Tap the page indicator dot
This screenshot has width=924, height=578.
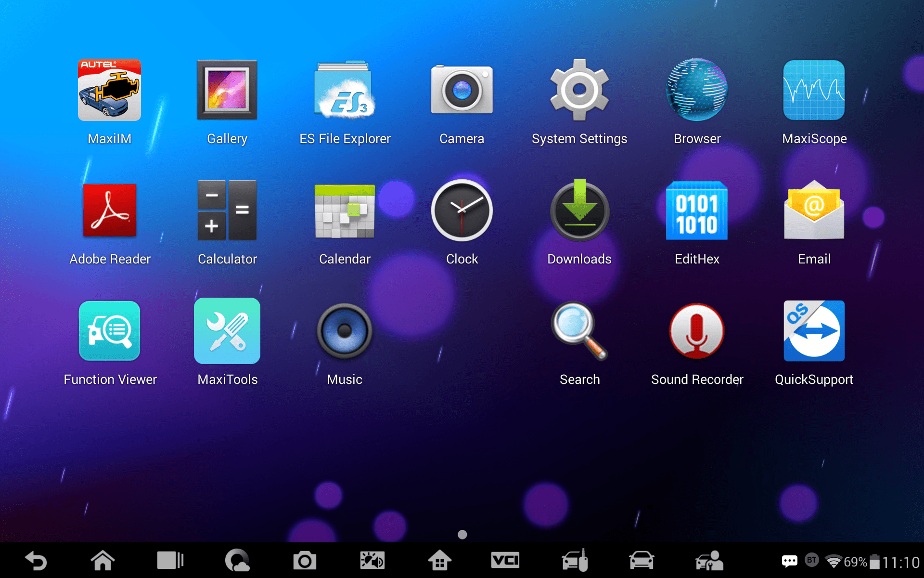(462, 535)
